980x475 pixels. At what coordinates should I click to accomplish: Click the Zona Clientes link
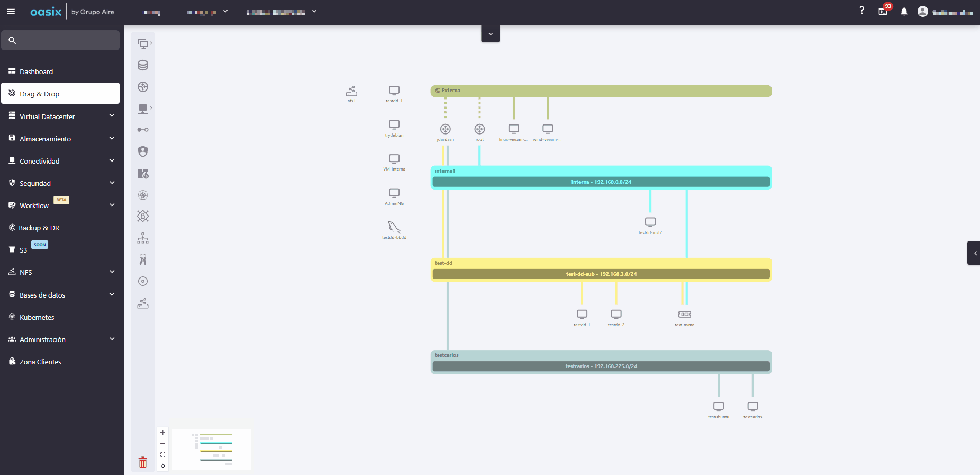click(x=40, y=362)
